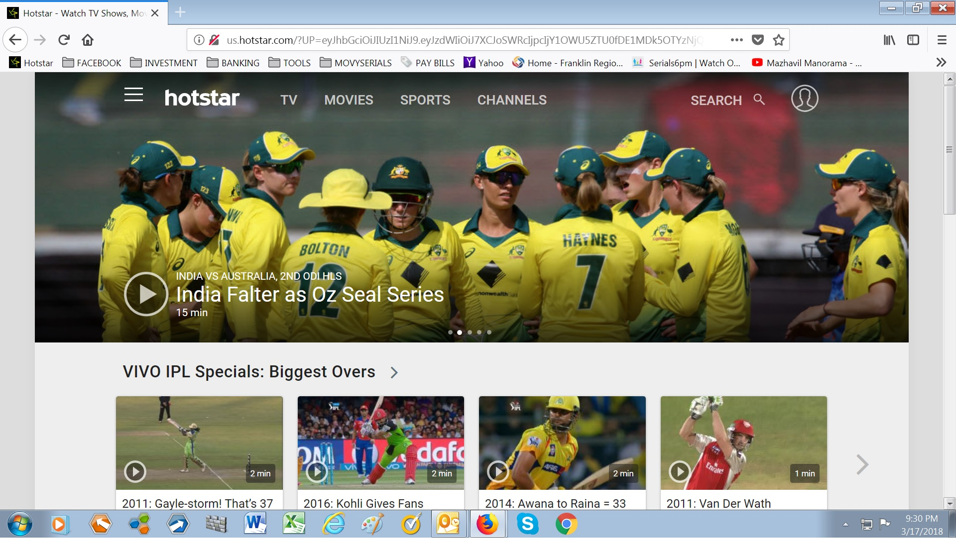The width and height of the screenshot is (956, 560).
Task: Open the SPORTS section
Action: pos(425,100)
